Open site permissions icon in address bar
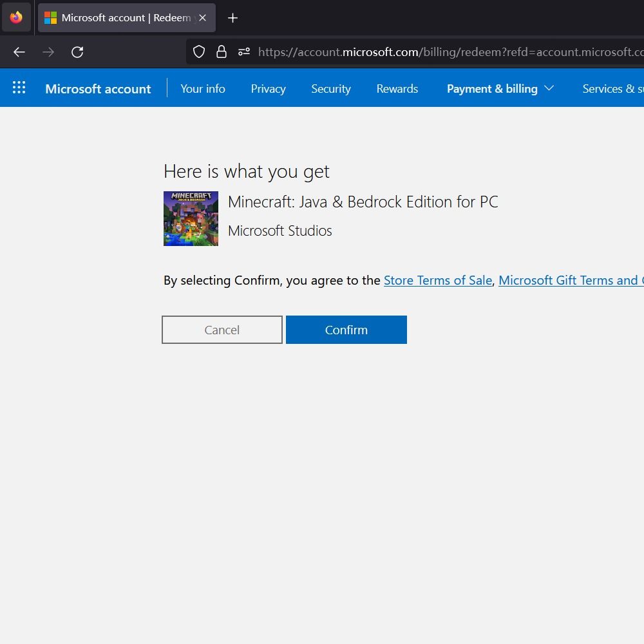The width and height of the screenshot is (644, 644). point(243,52)
